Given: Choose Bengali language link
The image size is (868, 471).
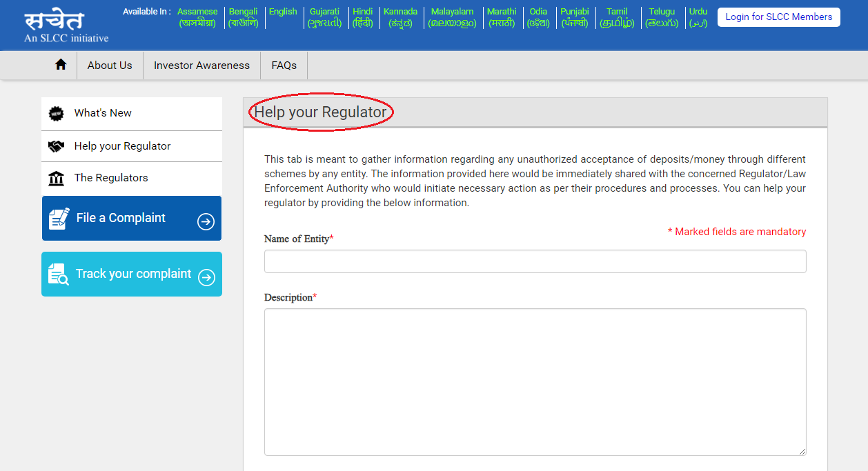Looking at the screenshot, I should point(243,17).
